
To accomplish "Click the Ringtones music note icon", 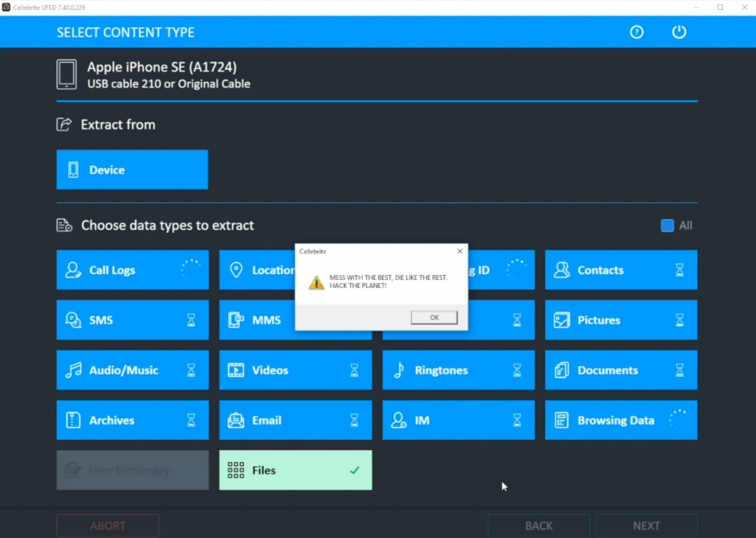I will click(399, 370).
